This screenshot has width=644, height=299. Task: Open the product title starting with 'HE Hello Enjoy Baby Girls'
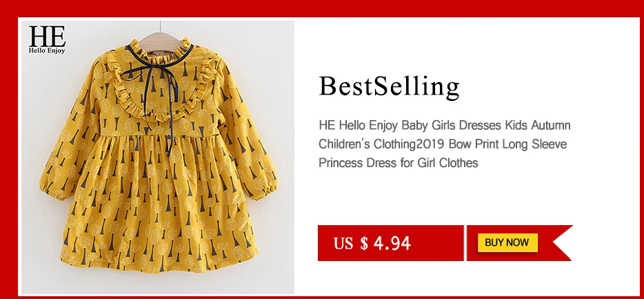coord(445,144)
